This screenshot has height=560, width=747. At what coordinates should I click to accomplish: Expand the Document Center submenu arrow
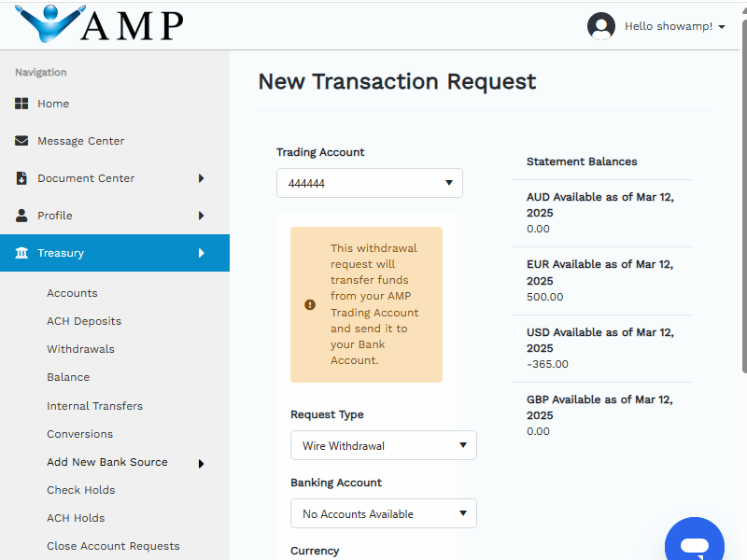click(x=201, y=178)
